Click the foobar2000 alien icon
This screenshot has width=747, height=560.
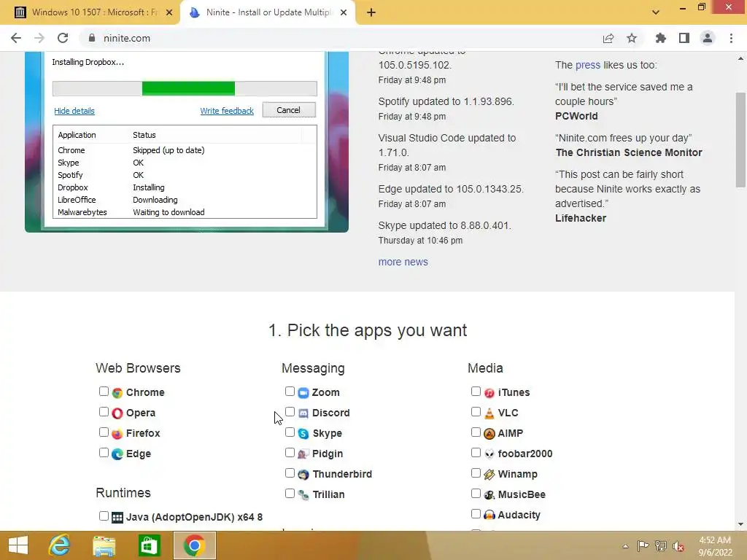489,454
